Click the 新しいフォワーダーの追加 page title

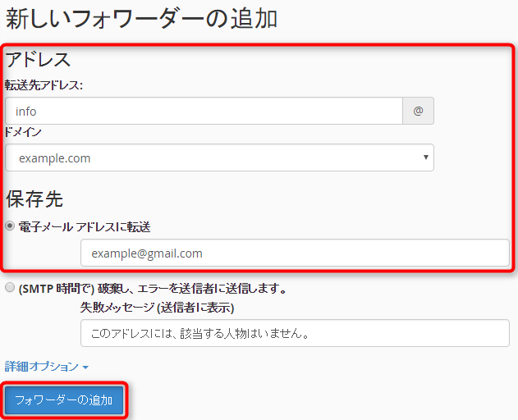coord(141,19)
